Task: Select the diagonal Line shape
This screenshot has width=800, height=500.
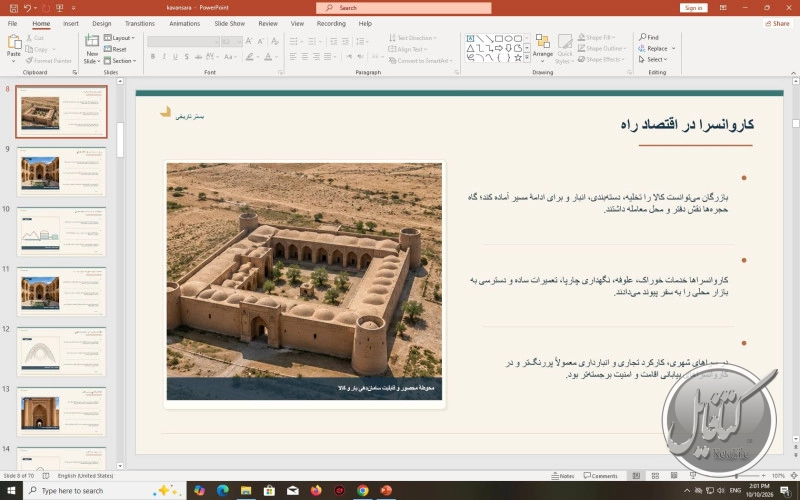Action: tap(480, 38)
